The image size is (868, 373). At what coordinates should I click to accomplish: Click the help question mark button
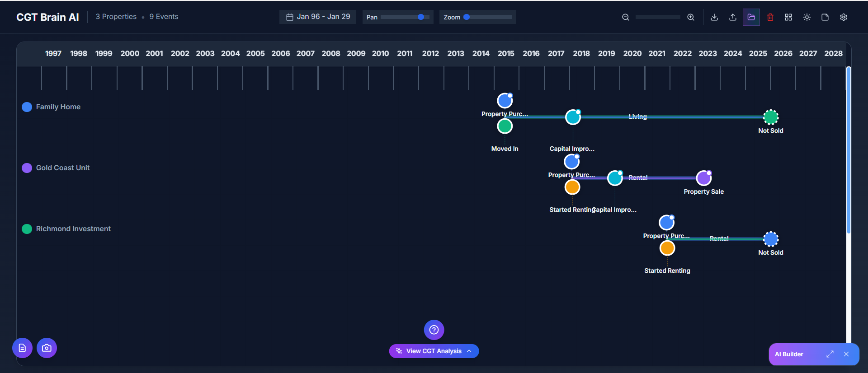click(434, 330)
